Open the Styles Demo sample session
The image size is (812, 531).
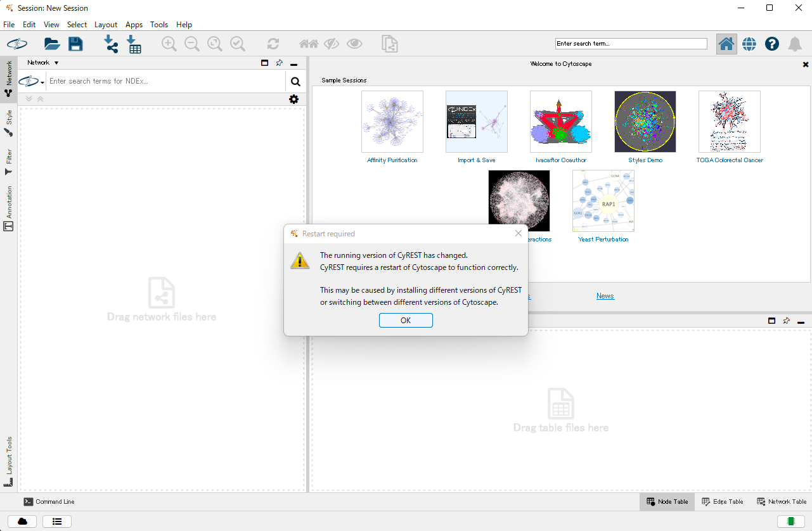(645, 122)
